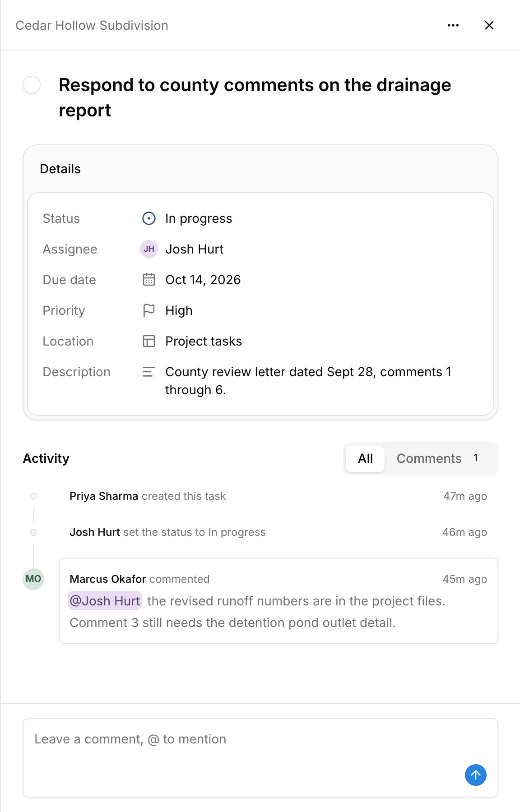The image size is (520, 812).
Task: Click the Assignee field label
Action: [70, 249]
